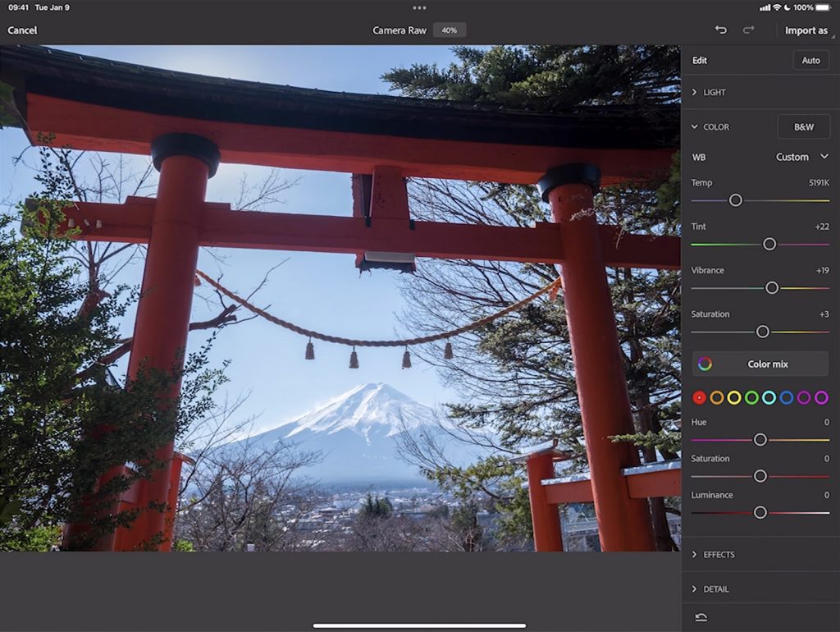This screenshot has height=632, width=840.
Task: Tap the three-dot multitasking icon at top
Action: coord(420,7)
